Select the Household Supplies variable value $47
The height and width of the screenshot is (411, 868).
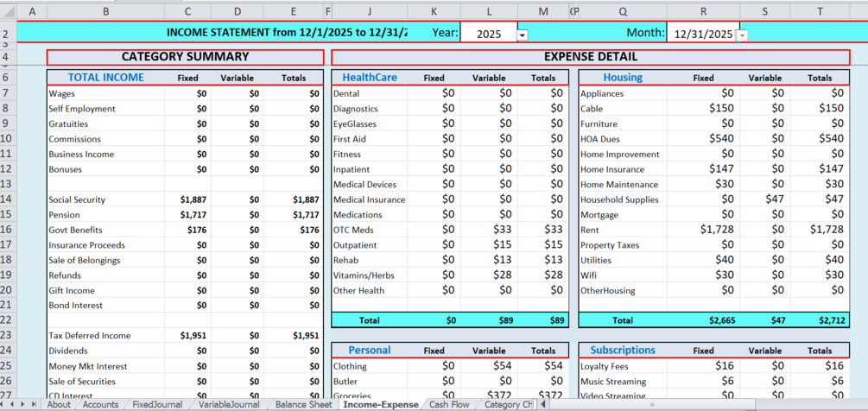(765, 199)
